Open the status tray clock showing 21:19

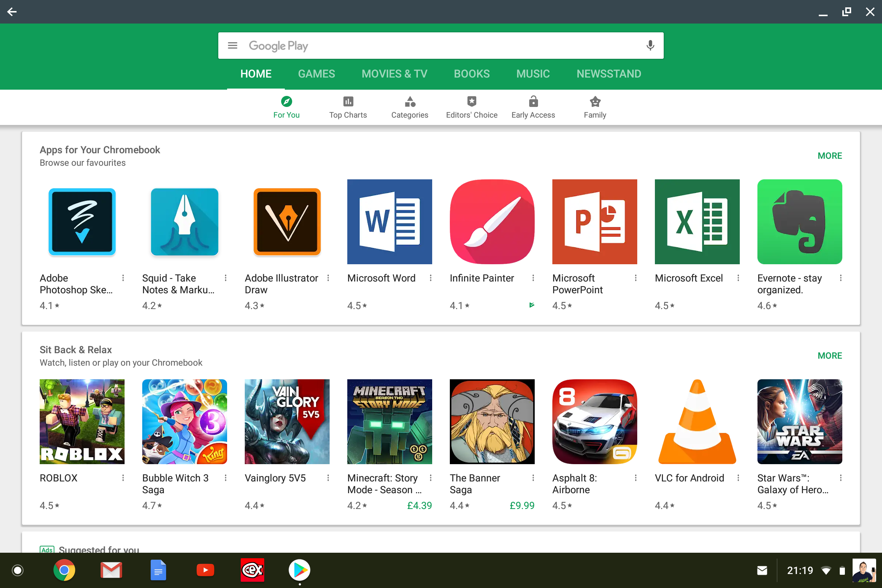click(x=800, y=570)
